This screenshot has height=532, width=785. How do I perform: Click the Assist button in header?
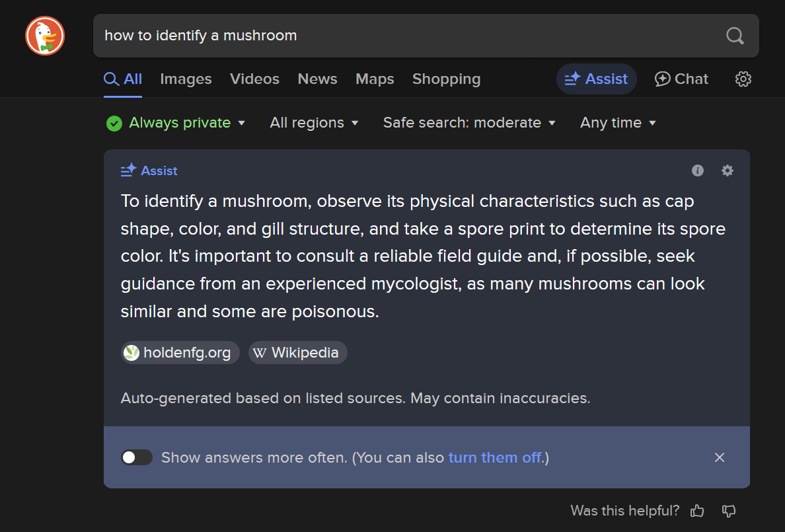point(596,79)
